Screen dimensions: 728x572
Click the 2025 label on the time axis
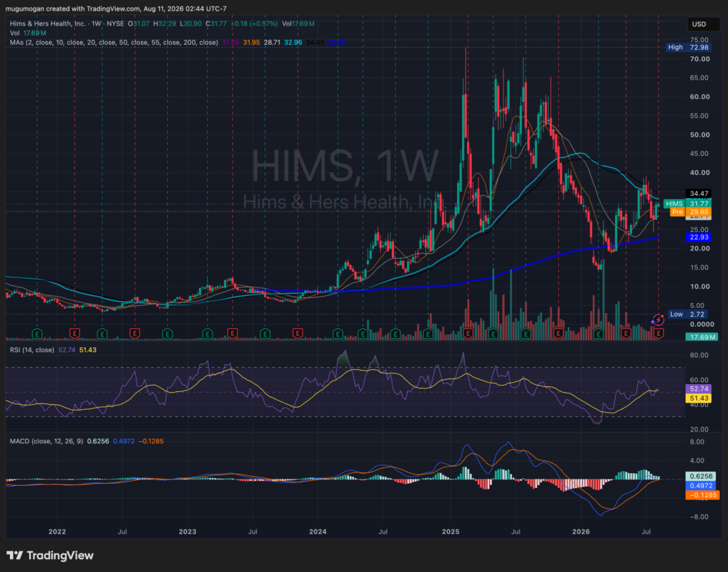[450, 531]
